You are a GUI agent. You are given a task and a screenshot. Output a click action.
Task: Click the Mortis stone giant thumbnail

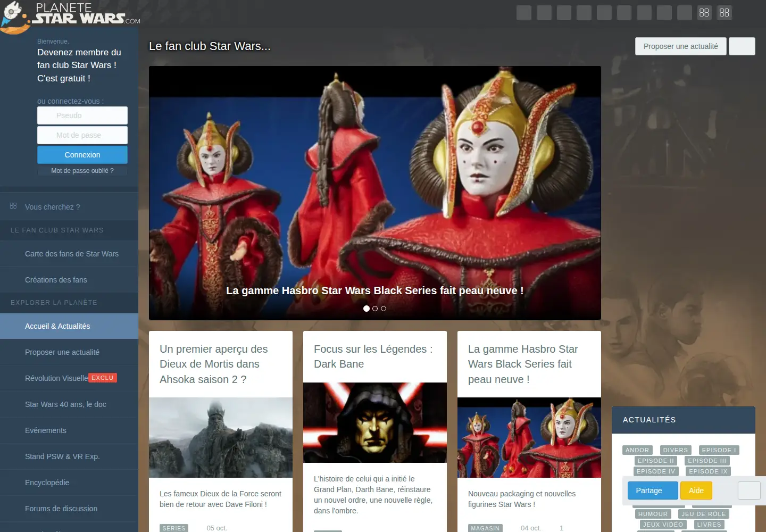pos(221,437)
